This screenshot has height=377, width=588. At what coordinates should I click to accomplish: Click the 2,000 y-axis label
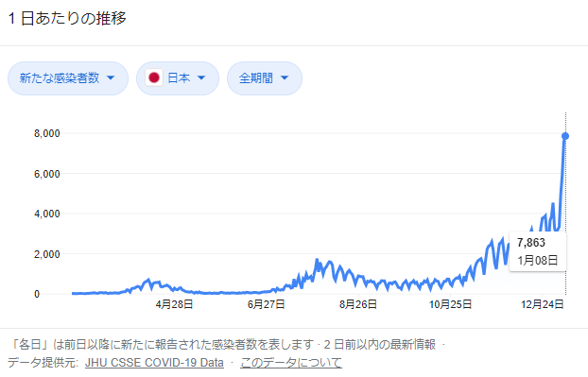47,254
